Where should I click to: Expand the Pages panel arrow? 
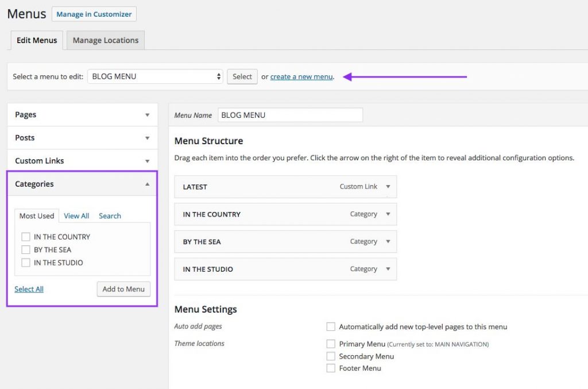pos(147,115)
